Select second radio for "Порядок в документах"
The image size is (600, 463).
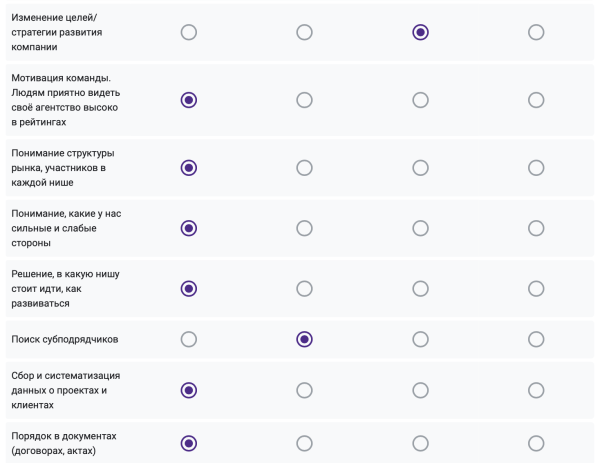(x=305, y=443)
